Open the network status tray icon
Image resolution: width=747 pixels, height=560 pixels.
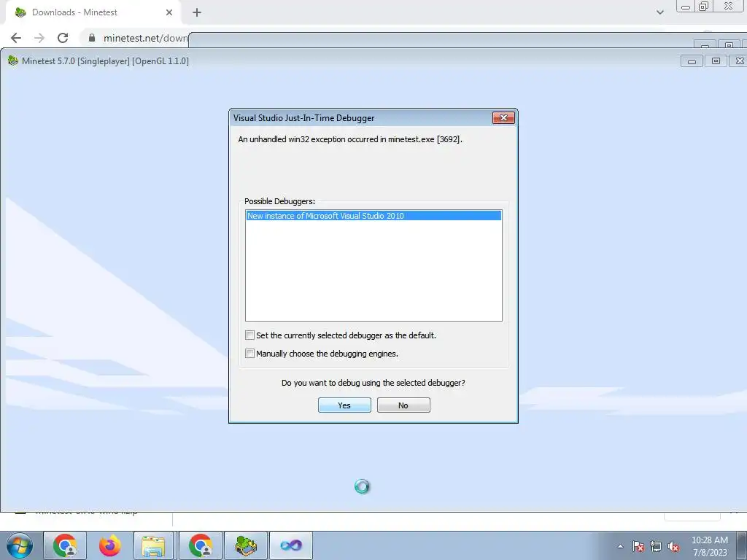click(656, 546)
